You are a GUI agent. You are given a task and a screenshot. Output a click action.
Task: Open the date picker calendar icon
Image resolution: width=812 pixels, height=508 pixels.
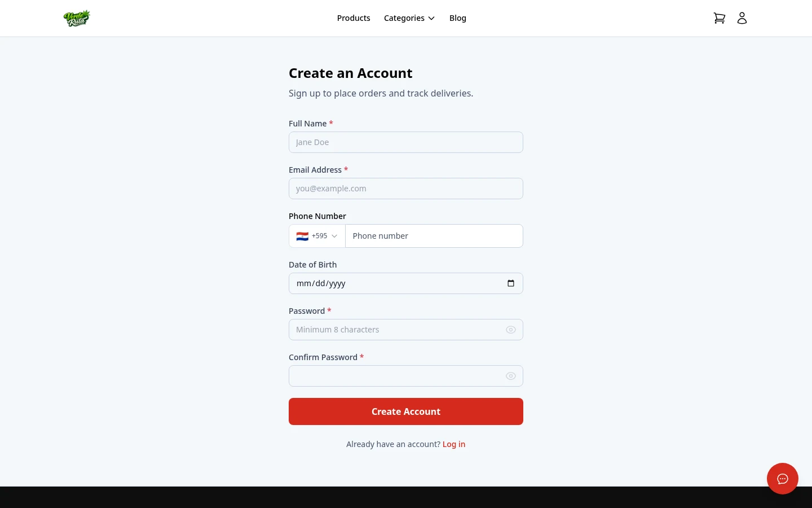[511, 283]
